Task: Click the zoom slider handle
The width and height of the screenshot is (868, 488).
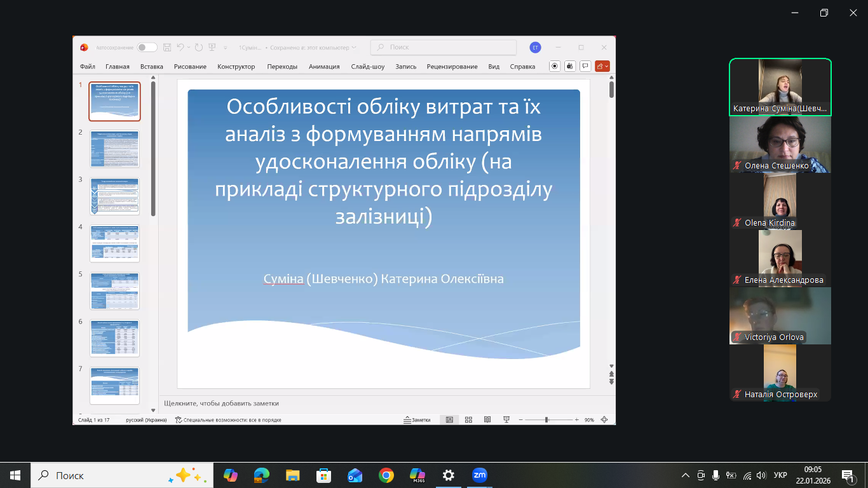Action: pos(546,420)
